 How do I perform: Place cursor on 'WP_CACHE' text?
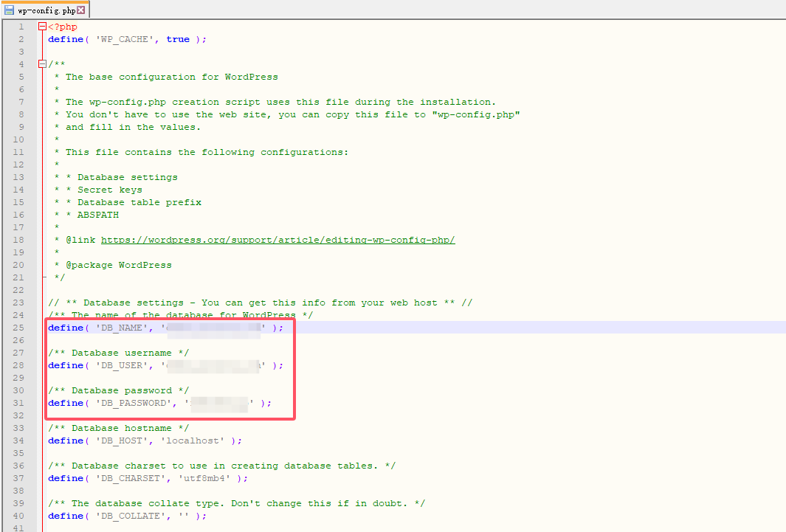(124, 40)
